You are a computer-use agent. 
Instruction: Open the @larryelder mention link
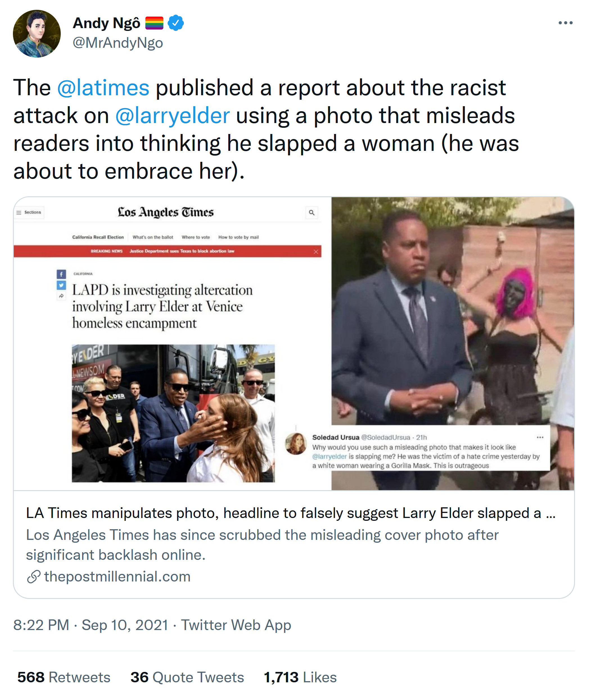(173, 116)
